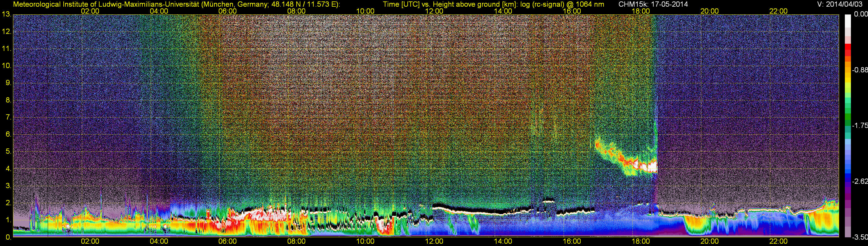Click the 12:00 label on the bottom time axis
The image size is (868, 246).
434,241
